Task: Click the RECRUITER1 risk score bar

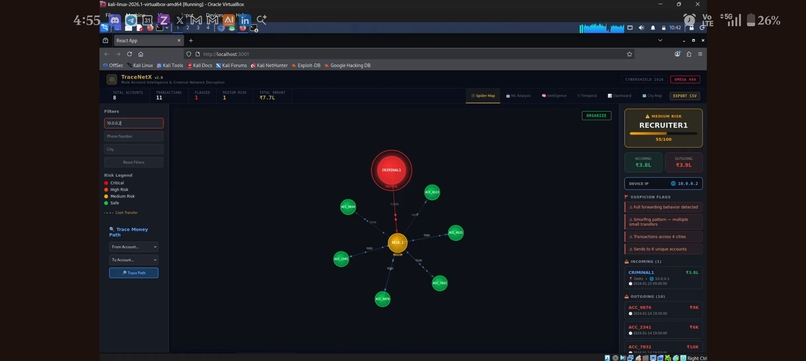Action: click(x=664, y=133)
